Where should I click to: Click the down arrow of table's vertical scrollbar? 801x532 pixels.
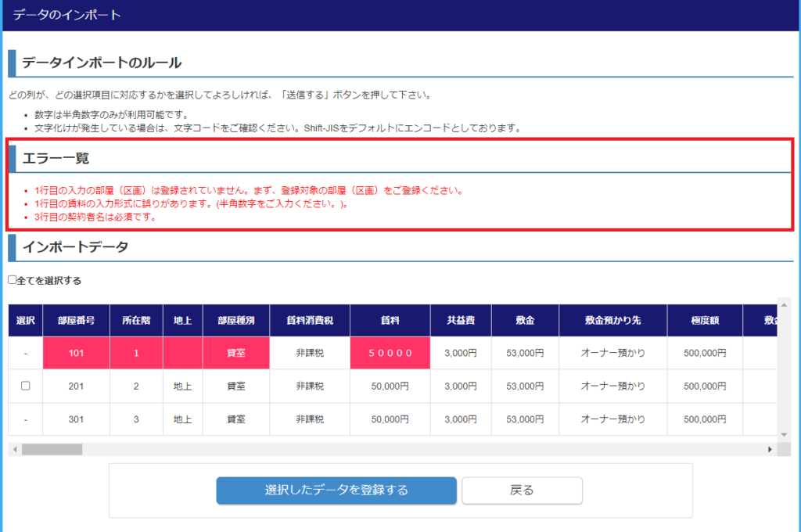tap(785, 434)
